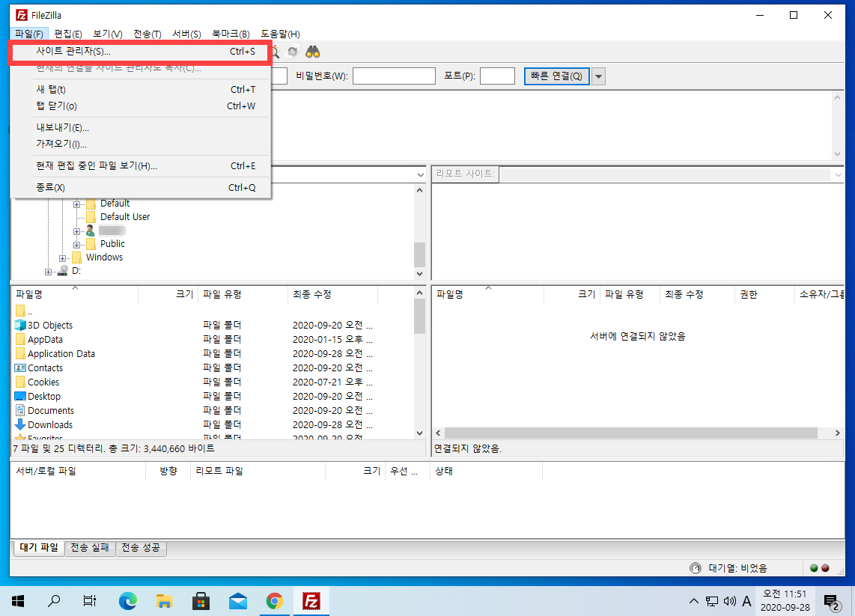The height and width of the screenshot is (616, 855).
Task: Click the green activity indicator light
Action: (x=814, y=568)
